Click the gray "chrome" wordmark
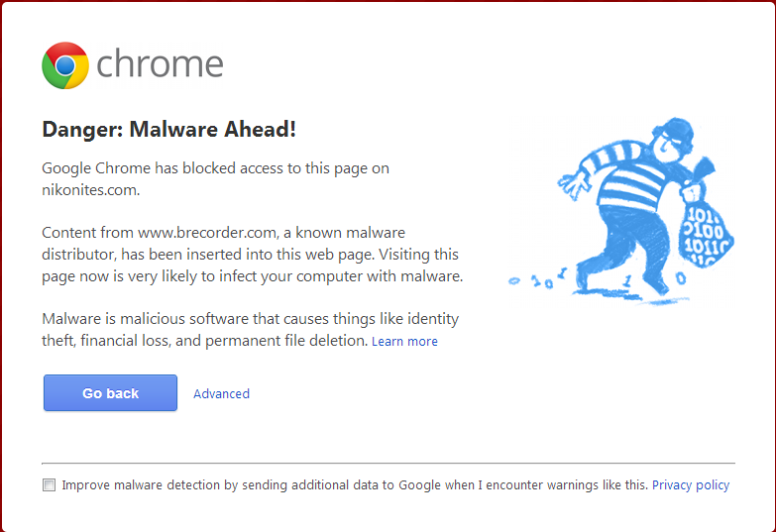This screenshot has height=532, width=776. coord(160,65)
